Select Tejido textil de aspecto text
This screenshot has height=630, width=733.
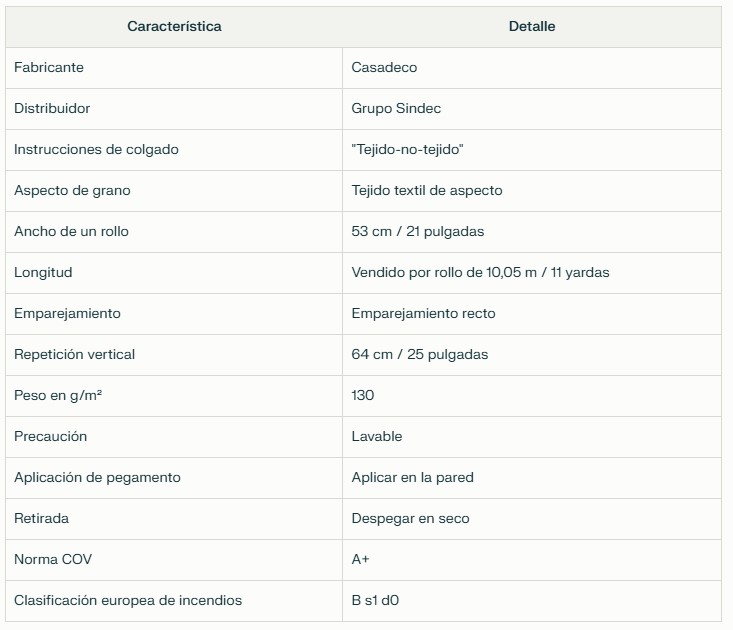[427, 190]
